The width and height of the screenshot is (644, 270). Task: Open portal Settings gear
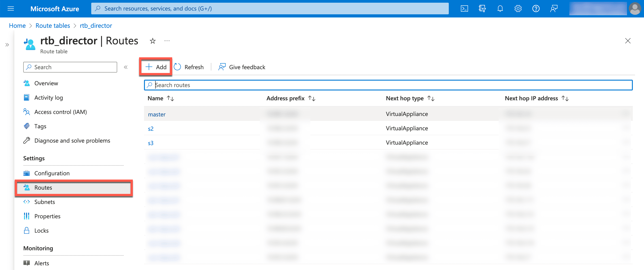click(x=518, y=8)
